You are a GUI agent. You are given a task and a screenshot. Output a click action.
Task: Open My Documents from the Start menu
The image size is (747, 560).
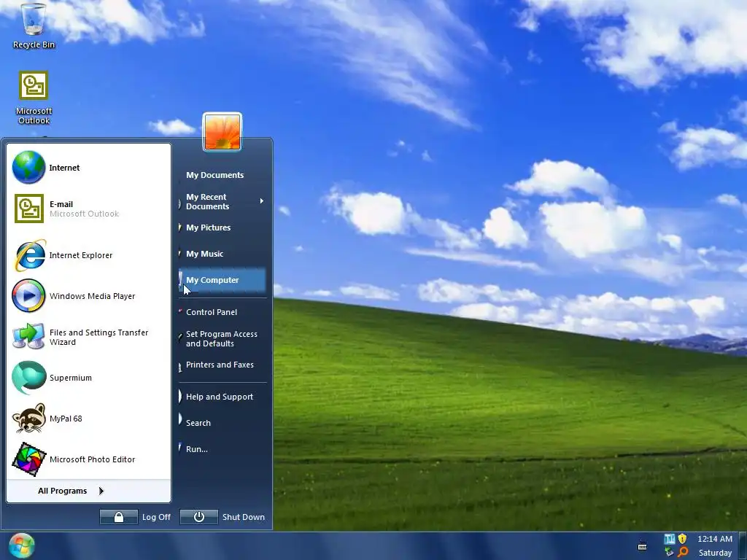[222, 175]
